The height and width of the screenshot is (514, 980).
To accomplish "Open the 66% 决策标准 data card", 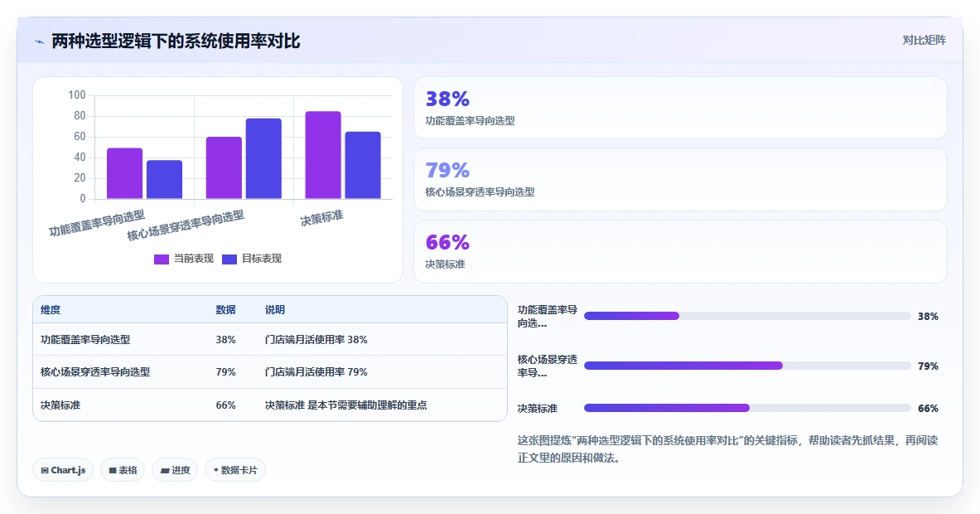I will click(x=680, y=251).
